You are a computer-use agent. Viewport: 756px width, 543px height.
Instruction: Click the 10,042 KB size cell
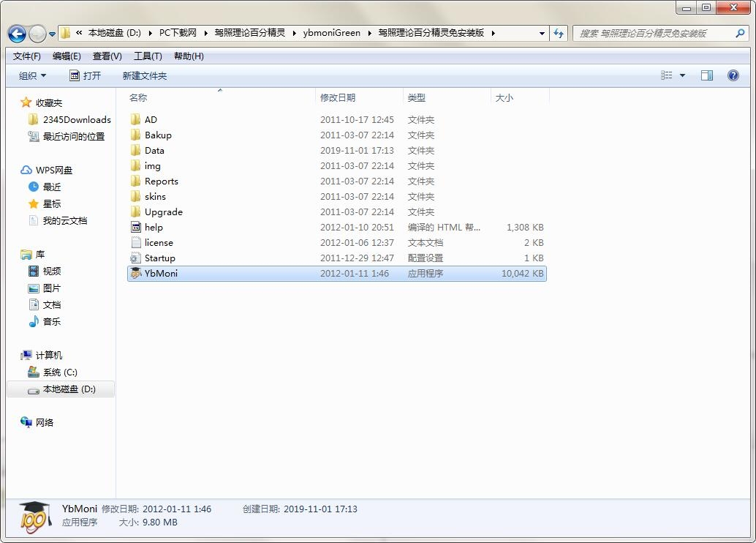[523, 273]
